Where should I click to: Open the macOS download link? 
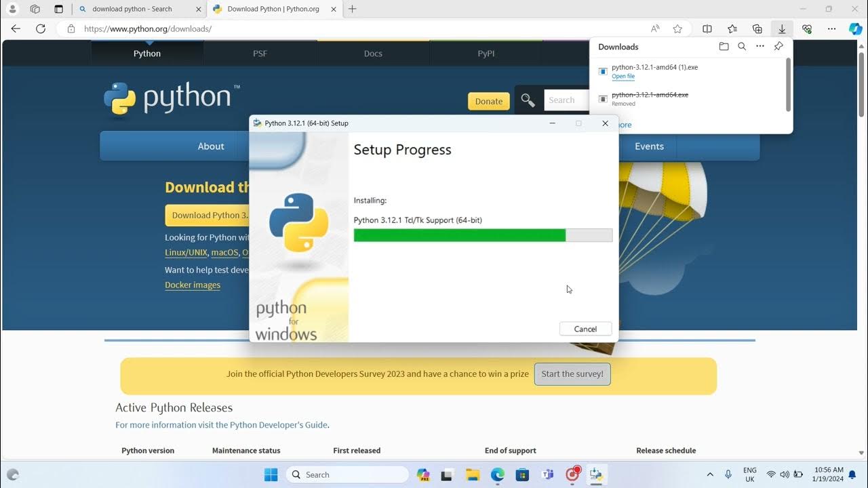[225, 252]
